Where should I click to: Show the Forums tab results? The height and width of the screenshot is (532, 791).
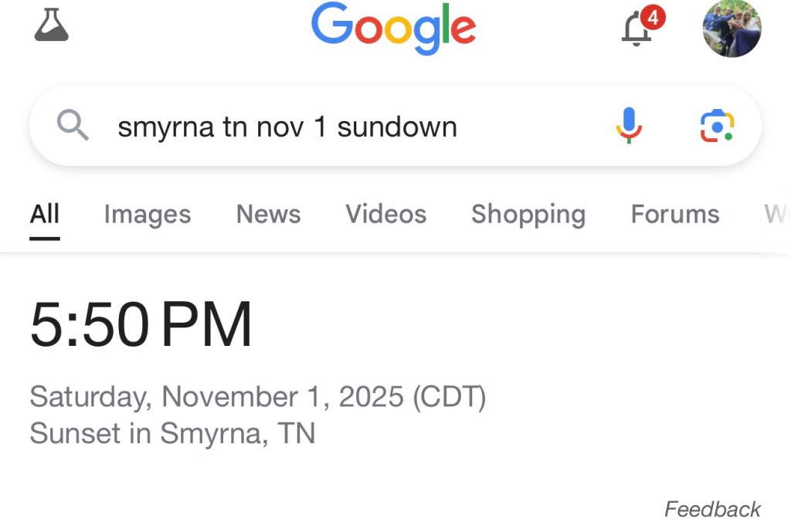point(674,214)
